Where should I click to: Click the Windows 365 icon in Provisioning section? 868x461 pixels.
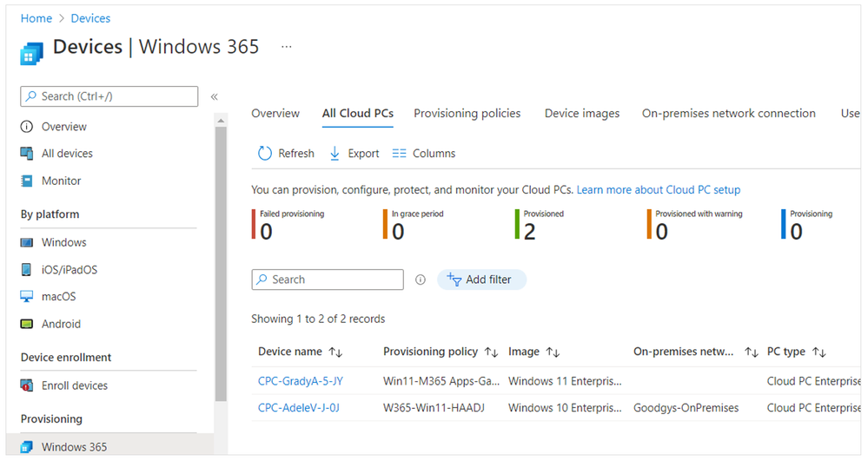(27, 446)
